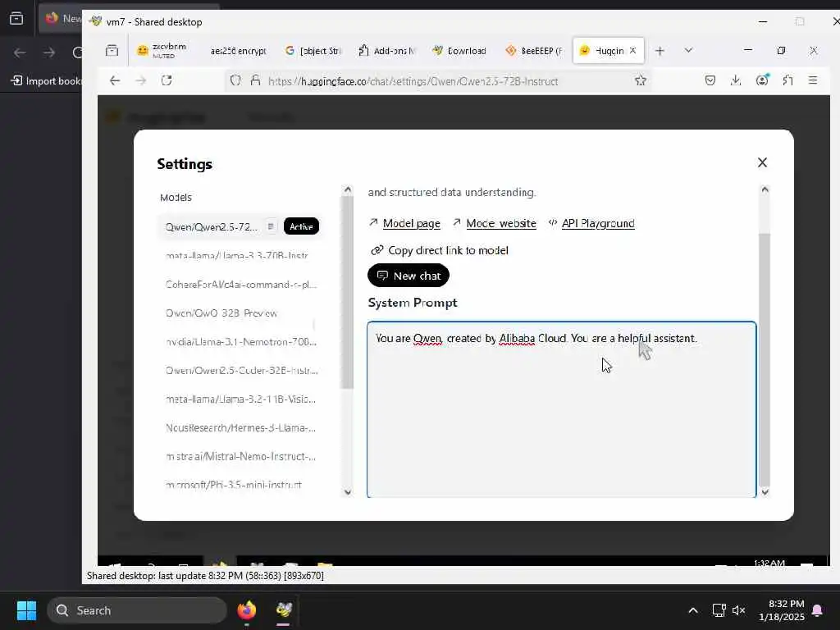The height and width of the screenshot is (630, 840).
Task: Click the New chat button
Action: click(x=409, y=276)
